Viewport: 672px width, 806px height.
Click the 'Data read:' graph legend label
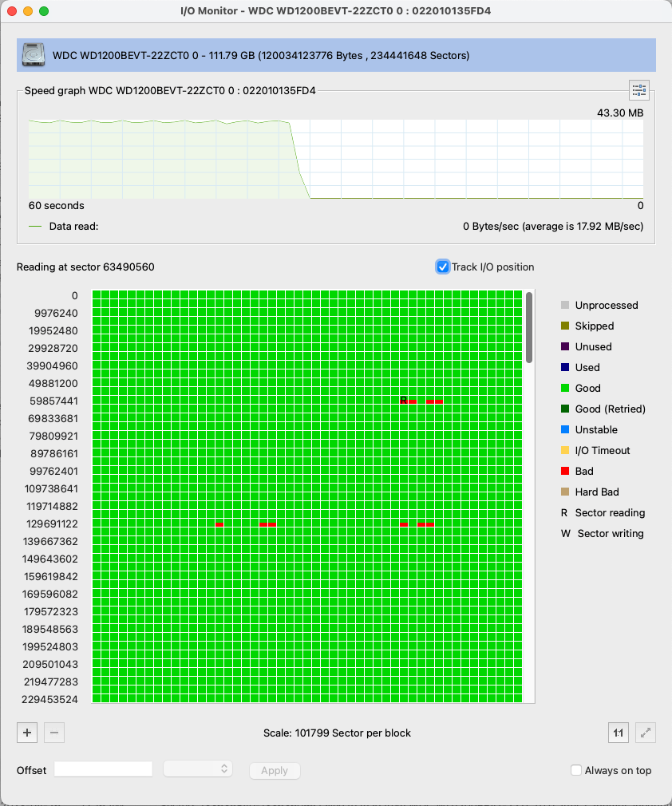click(x=73, y=226)
